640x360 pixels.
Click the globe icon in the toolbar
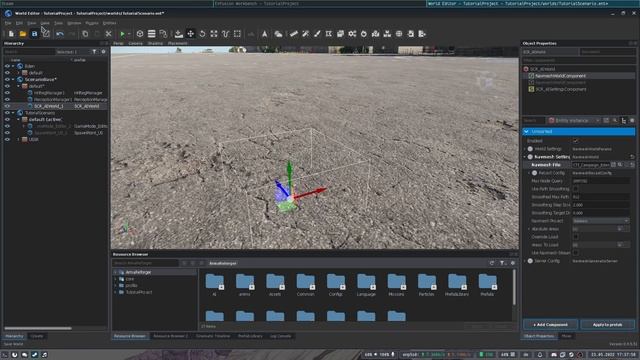399,34
